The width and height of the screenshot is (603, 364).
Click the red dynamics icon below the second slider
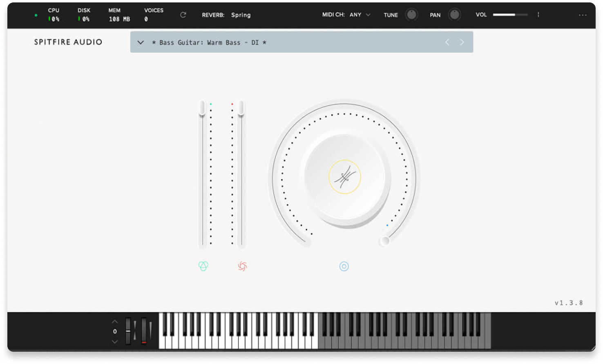tap(242, 266)
